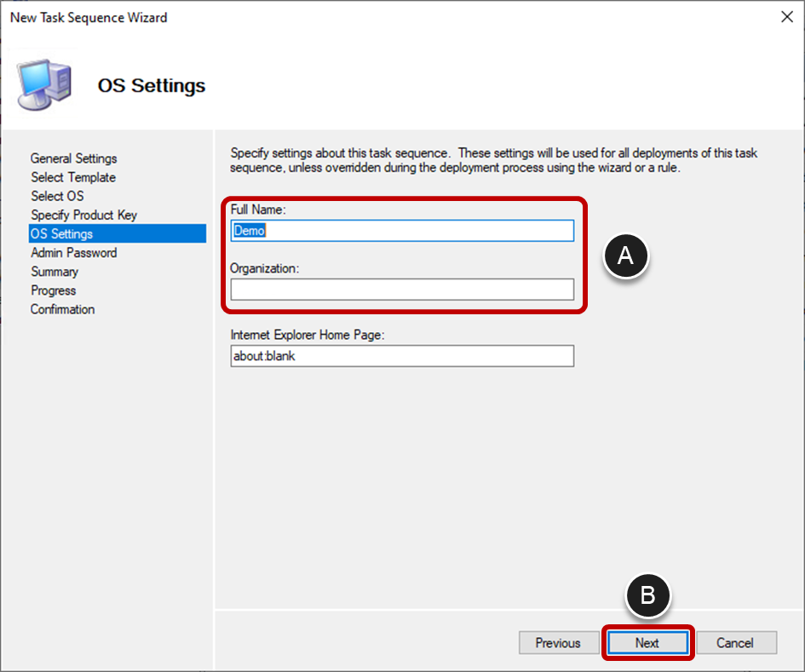The width and height of the screenshot is (805, 672).
Task: Click the highlighted Next button
Action: [647, 643]
